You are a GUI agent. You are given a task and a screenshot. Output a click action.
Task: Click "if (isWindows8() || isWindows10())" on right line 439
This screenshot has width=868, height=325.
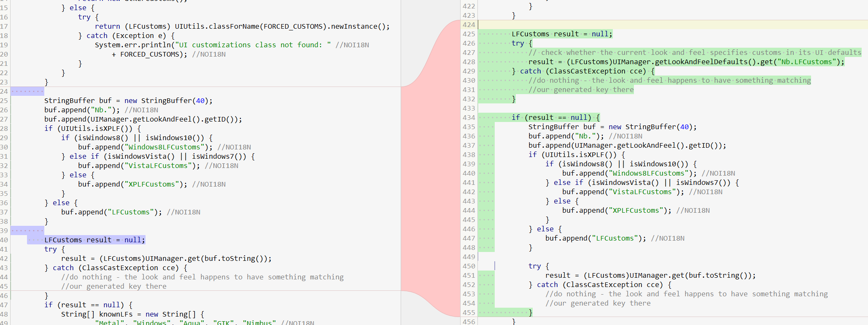(621, 164)
